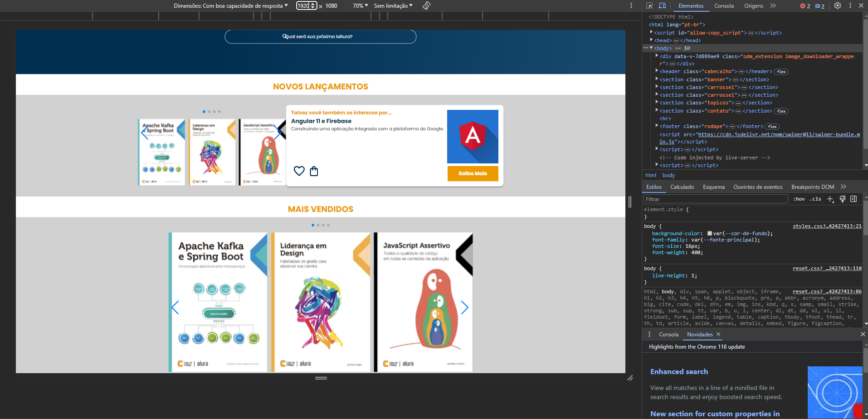Click the Filtrar styles filter field
This screenshot has width=868, height=419.
click(x=716, y=199)
